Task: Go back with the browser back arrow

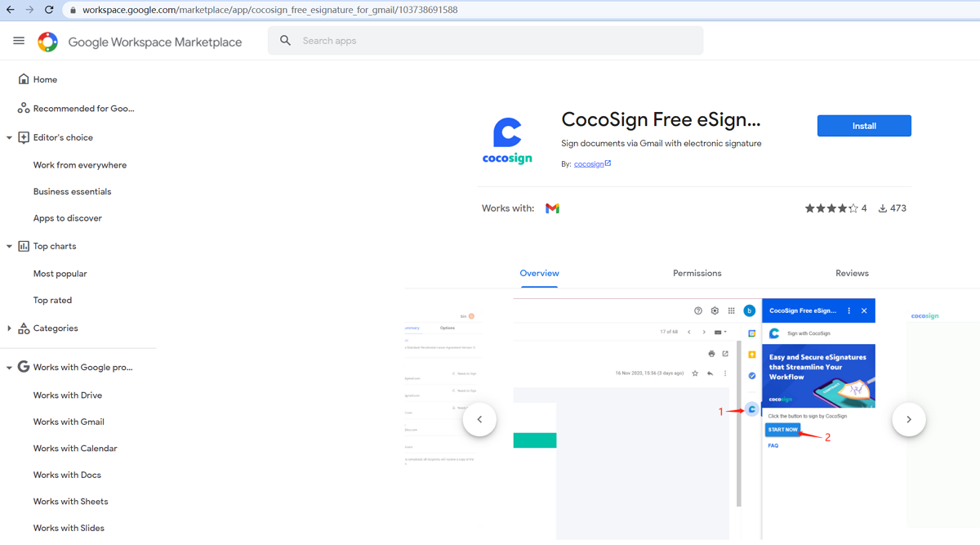Action: pos(10,10)
